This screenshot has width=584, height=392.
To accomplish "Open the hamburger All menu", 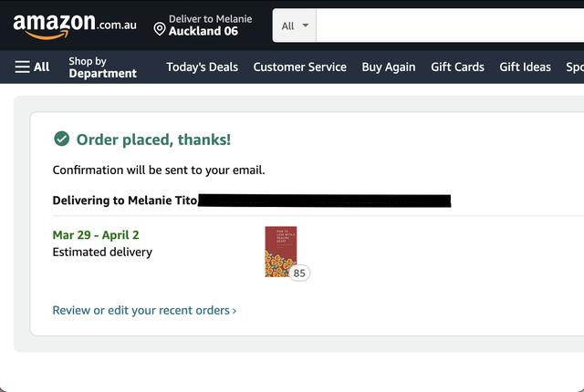I will tap(32, 67).
